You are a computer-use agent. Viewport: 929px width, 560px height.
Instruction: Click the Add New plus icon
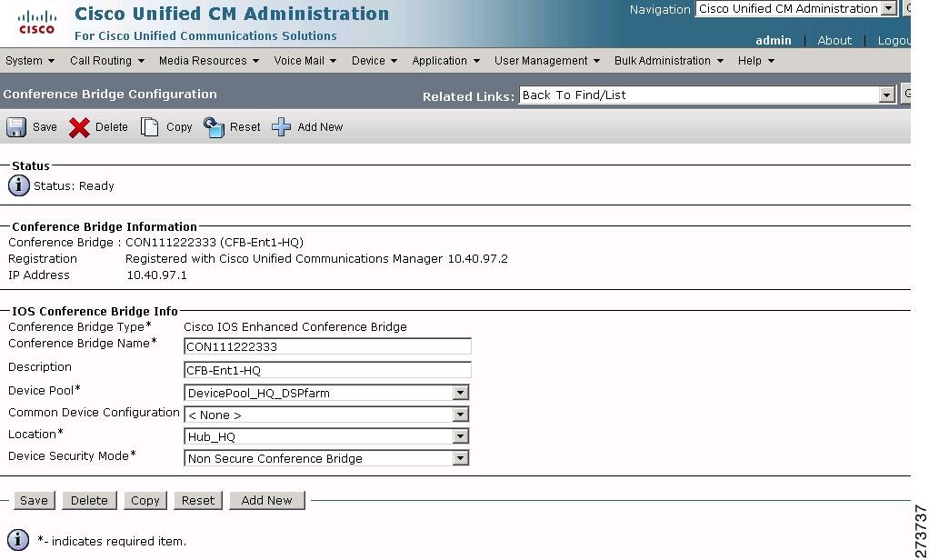tap(282, 126)
